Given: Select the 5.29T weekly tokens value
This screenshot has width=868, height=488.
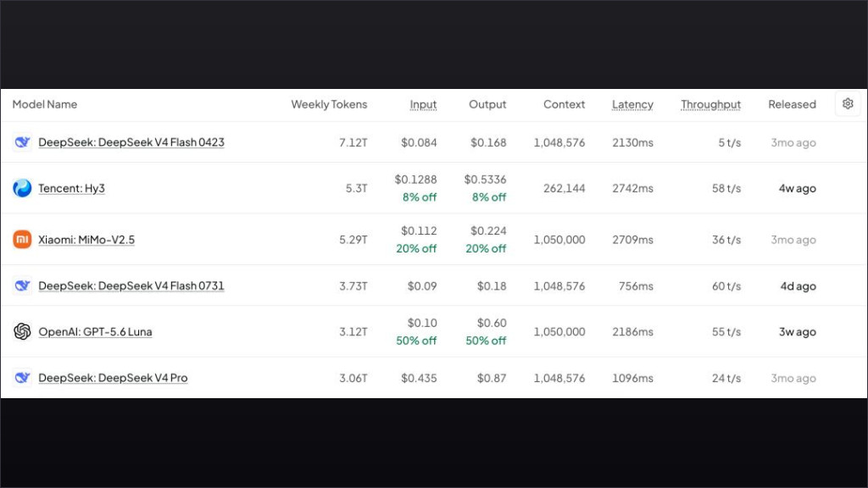Looking at the screenshot, I should [x=353, y=240].
